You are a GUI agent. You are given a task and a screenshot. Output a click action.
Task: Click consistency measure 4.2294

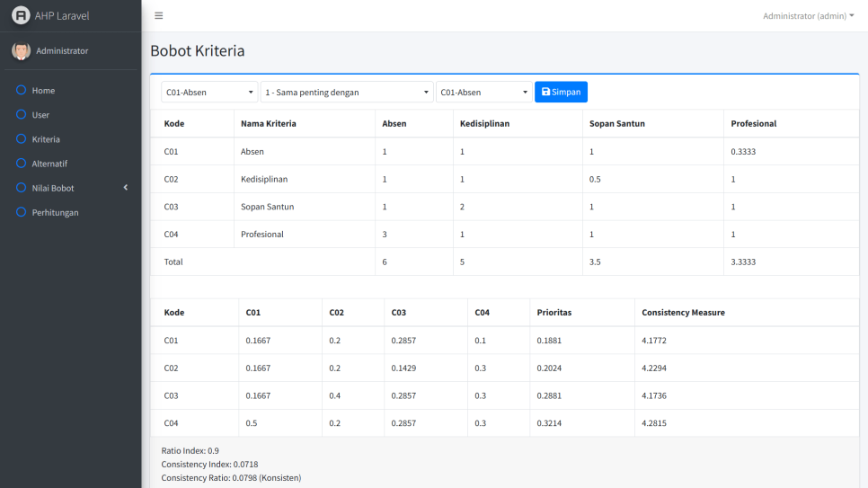click(654, 368)
